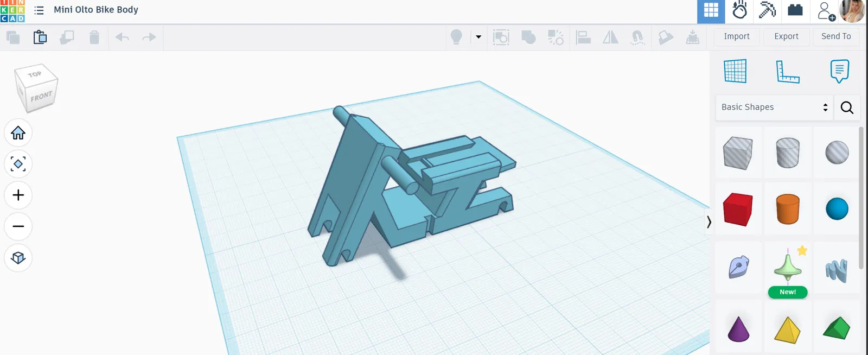This screenshot has height=355, width=868.
Task: Select the Ruler tool
Action: point(787,71)
